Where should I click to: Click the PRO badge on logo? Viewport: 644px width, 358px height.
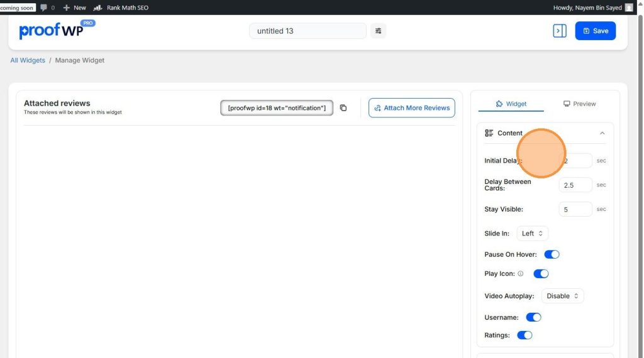pyautogui.click(x=88, y=23)
